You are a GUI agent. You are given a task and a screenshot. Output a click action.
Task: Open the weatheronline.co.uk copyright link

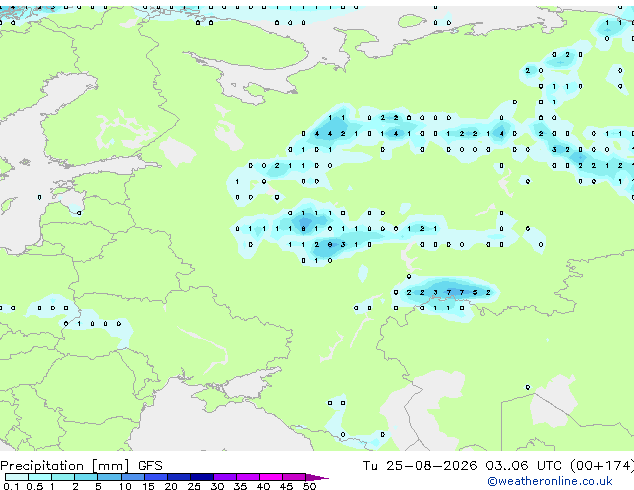coord(550,481)
